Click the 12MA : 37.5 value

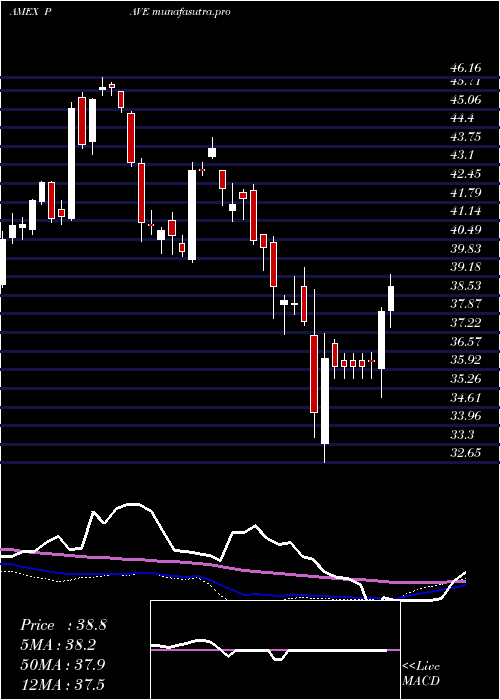[63, 684]
